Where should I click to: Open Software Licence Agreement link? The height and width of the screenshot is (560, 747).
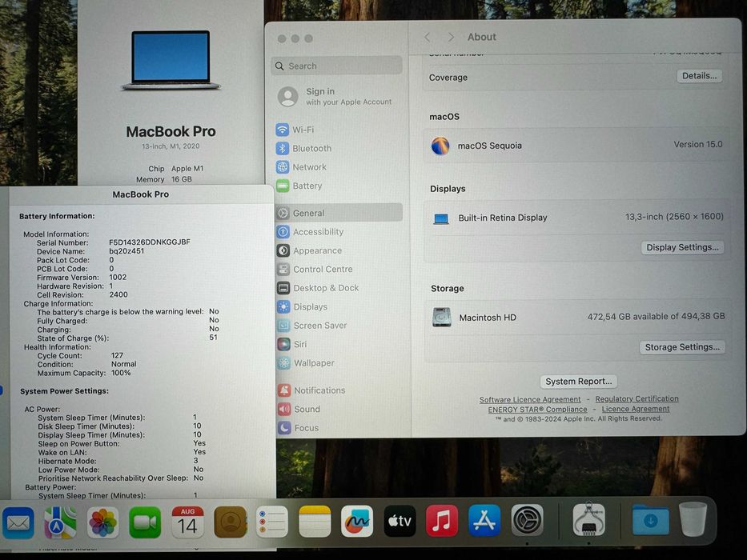point(530,399)
